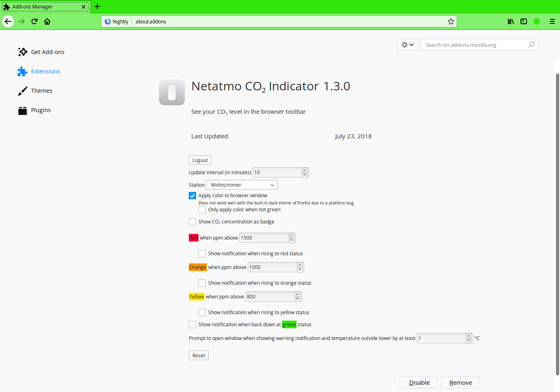
Task: Click the Yellow color label
Action: click(x=196, y=297)
